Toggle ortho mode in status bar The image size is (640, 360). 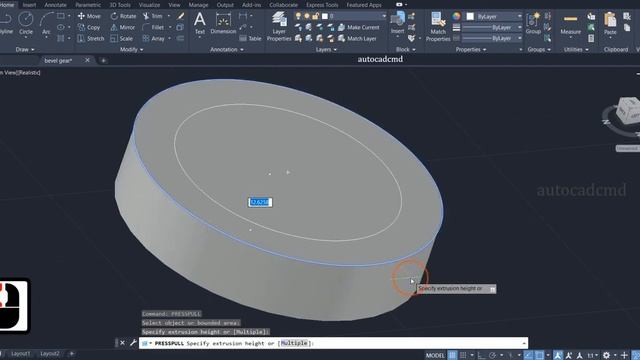[482, 355]
